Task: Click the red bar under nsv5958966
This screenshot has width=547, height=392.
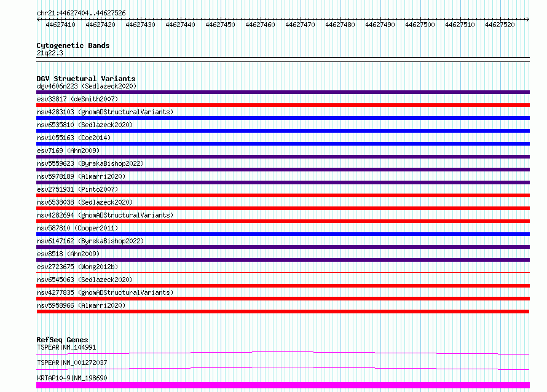Action: pyautogui.click(x=283, y=312)
